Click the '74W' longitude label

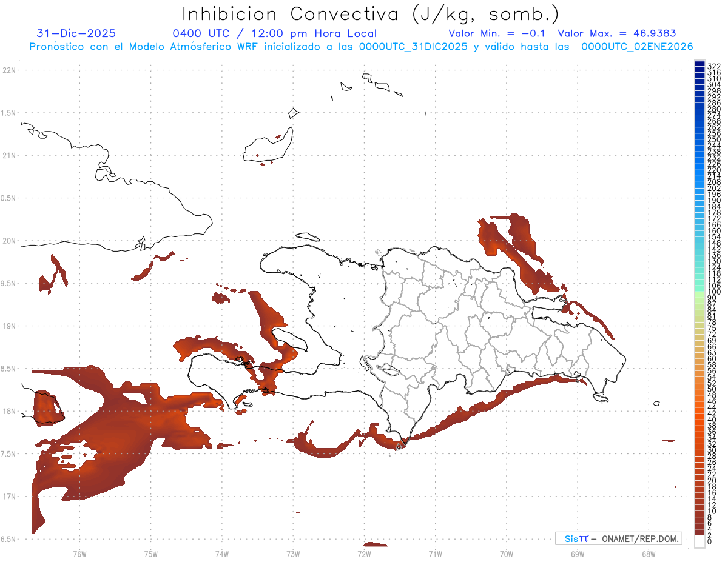pos(221,554)
